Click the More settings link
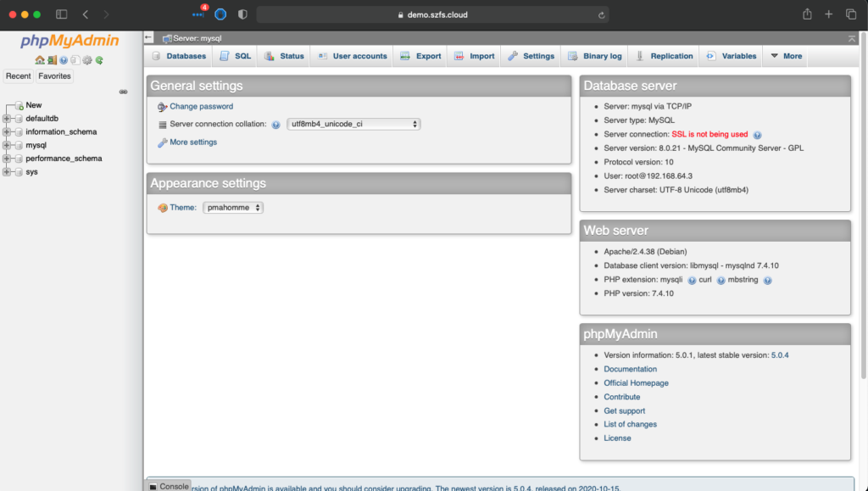This screenshot has height=491, width=868. click(x=193, y=142)
